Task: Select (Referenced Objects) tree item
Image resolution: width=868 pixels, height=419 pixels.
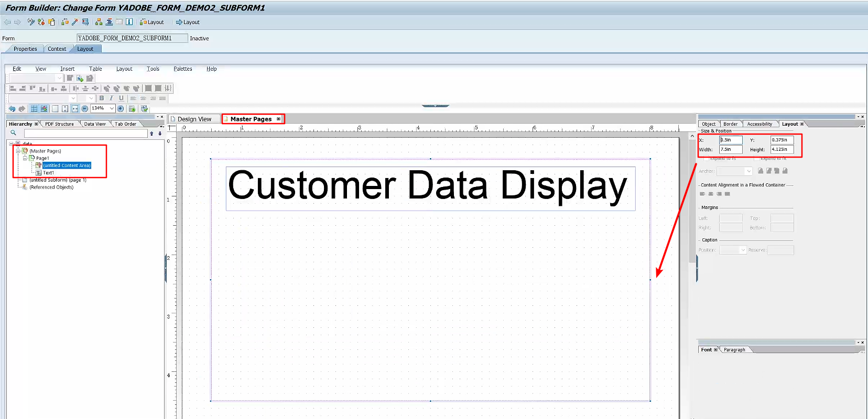Action: point(51,187)
